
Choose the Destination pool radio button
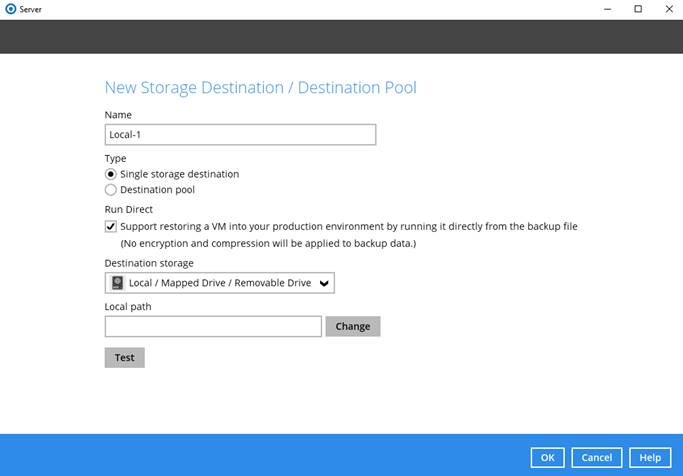(111, 189)
